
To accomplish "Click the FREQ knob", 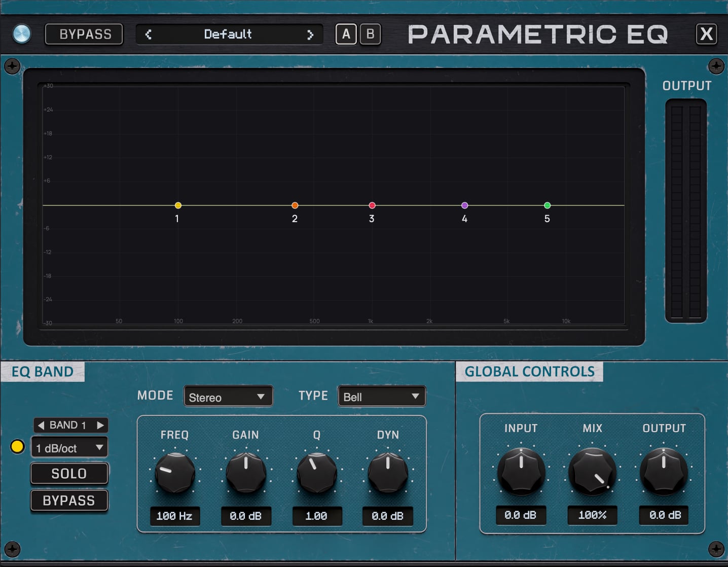I will click(x=175, y=473).
